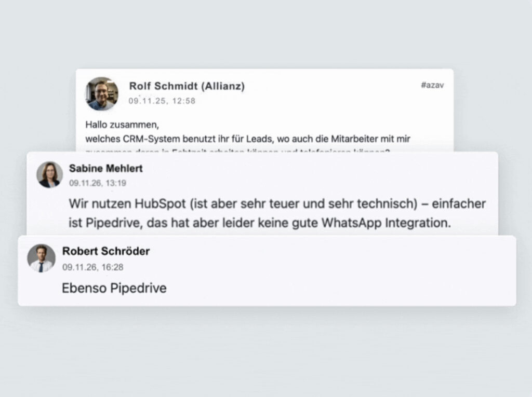532x397 pixels.
Task: Click Rolf Schmidt's profile picture
Action: click(x=102, y=94)
